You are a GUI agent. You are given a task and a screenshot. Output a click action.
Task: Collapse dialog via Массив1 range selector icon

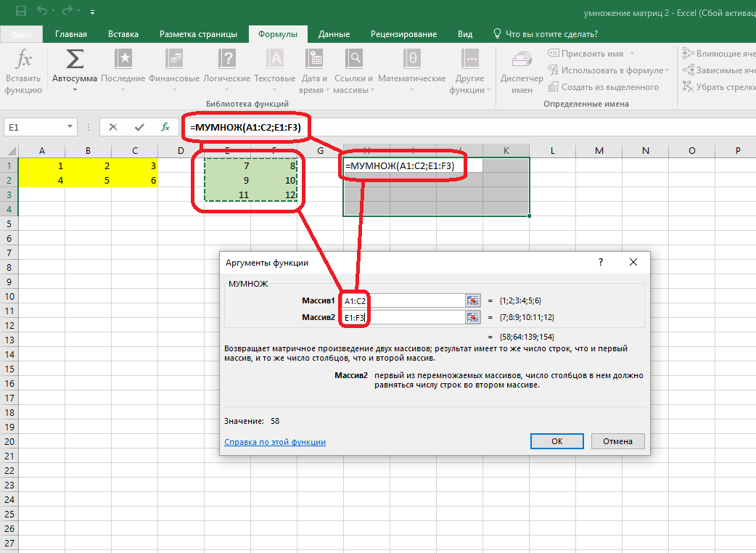pos(472,301)
